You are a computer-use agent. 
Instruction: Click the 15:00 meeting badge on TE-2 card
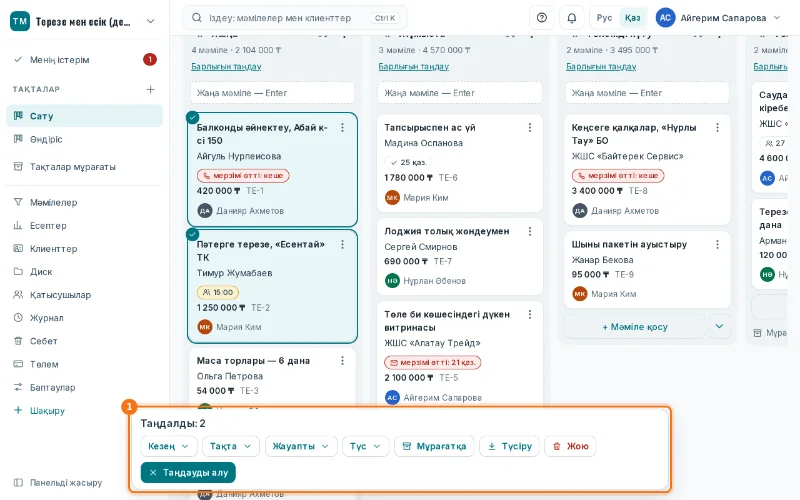click(218, 292)
